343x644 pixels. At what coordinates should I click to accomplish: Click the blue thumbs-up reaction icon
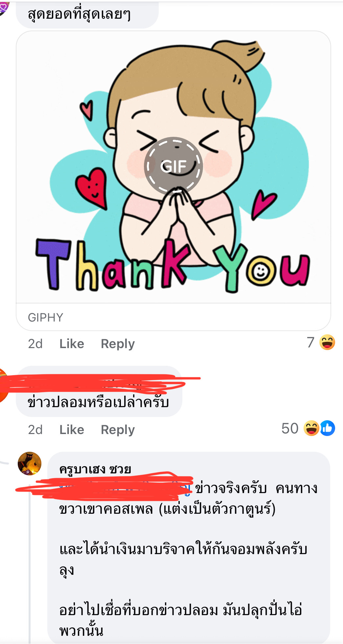point(328,428)
